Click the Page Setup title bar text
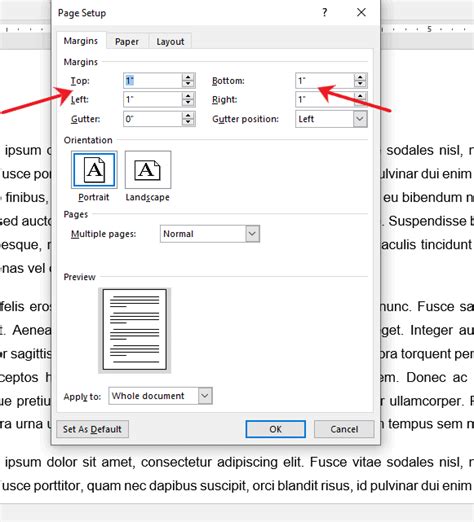The image size is (474, 522). [x=82, y=13]
